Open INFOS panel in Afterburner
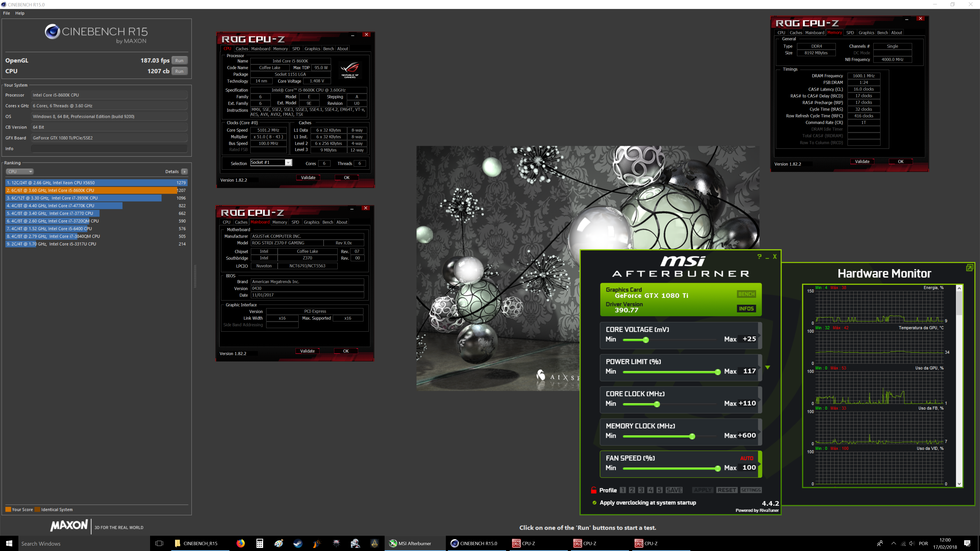The image size is (980, 551). pos(746,309)
